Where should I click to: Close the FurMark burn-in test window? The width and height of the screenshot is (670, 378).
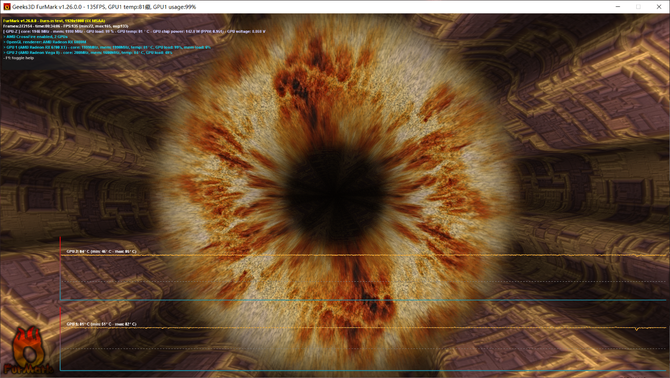click(659, 7)
